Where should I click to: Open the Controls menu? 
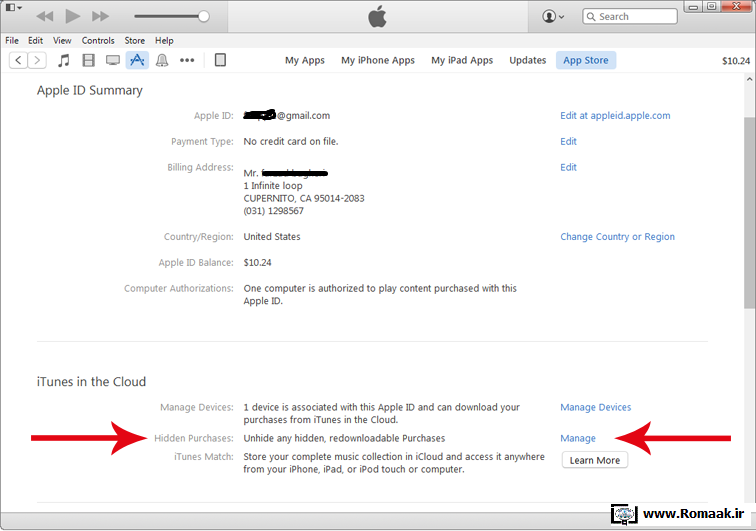[98, 41]
